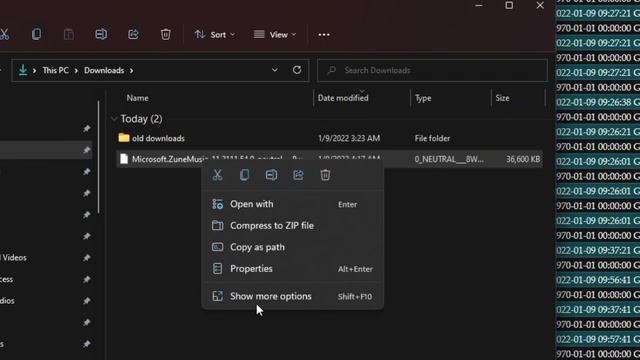Viewport: 640px width, 360px height.
Task: Click the pin icon beside Videos in the sidebar
Action: 87,258
